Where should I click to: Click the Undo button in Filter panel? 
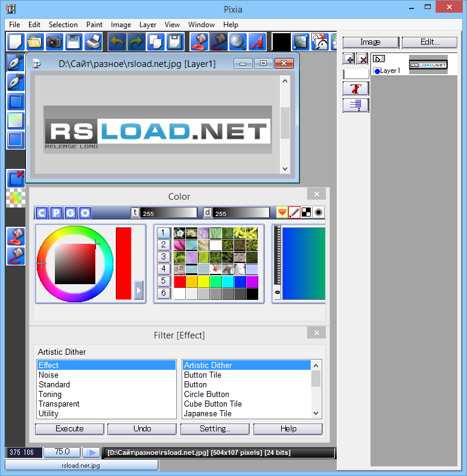click(142, 429)
